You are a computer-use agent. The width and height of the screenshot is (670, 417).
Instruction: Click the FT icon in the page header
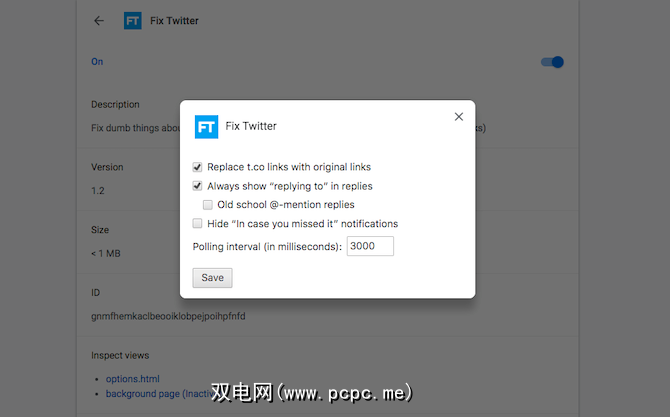click(132, 21)
